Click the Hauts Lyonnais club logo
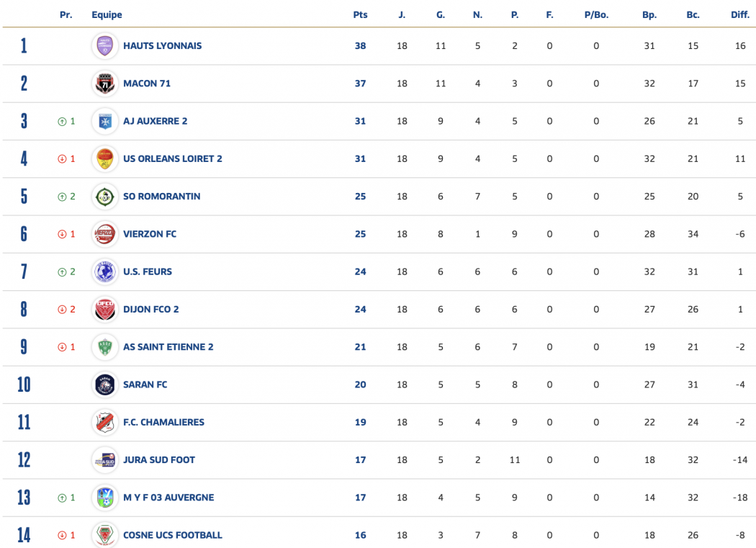This screenshot has height=548, width=756. (x=105, y=46)
